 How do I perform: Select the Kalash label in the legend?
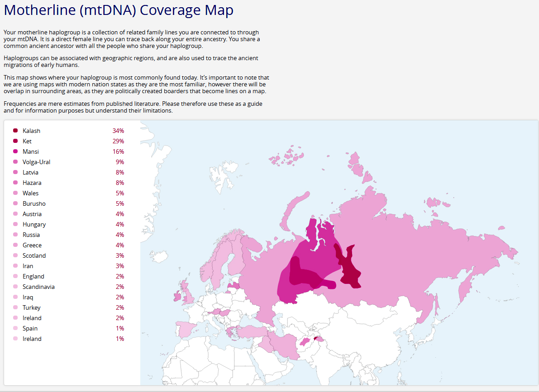(31, 131)
